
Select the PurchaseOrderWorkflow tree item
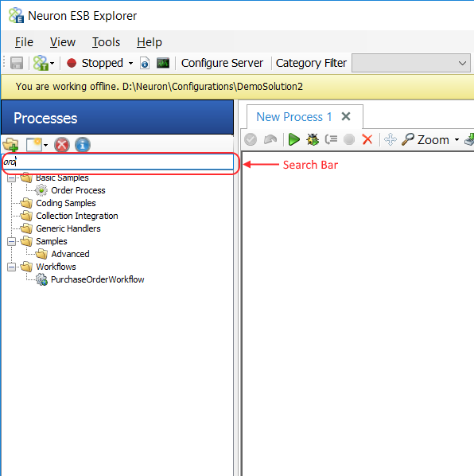[97, 279]
